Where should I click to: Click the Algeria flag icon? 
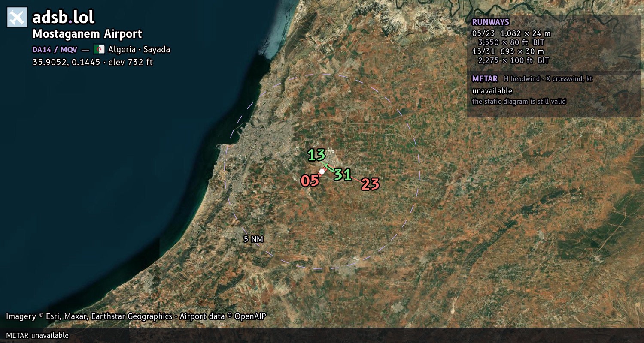(99, 49)
